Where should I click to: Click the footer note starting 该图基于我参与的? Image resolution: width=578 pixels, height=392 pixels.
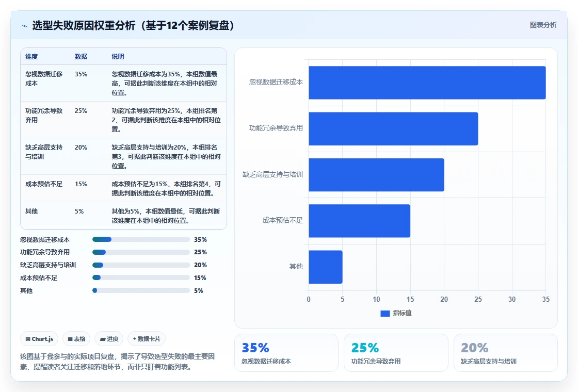pos(117,362)
